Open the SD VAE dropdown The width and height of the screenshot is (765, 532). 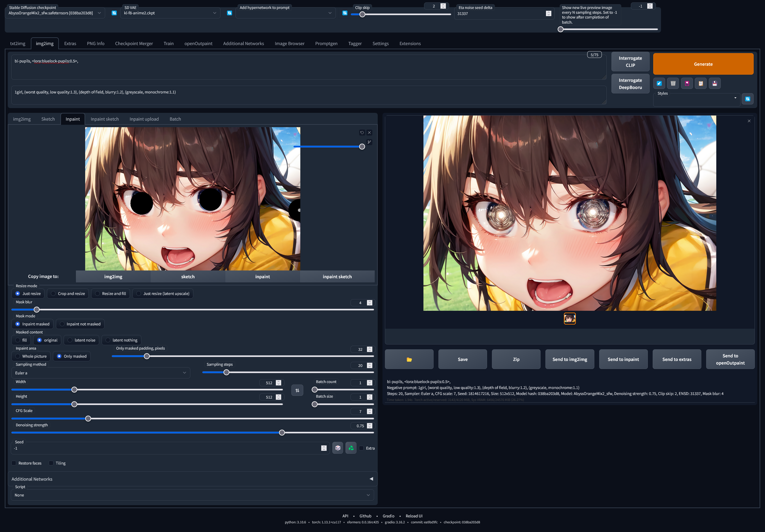[x=170, y=13]
